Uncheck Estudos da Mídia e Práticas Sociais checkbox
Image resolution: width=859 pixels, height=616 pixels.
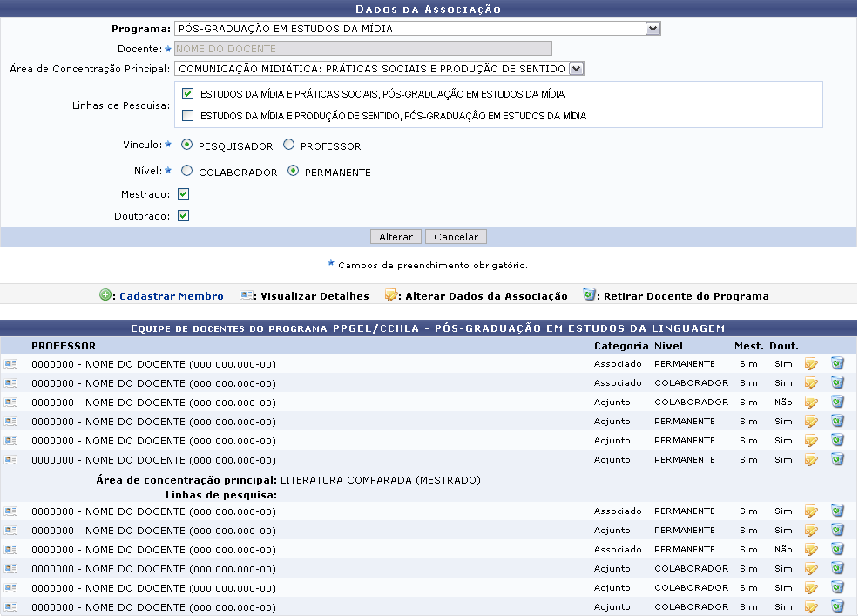click(x=188, y=94)
